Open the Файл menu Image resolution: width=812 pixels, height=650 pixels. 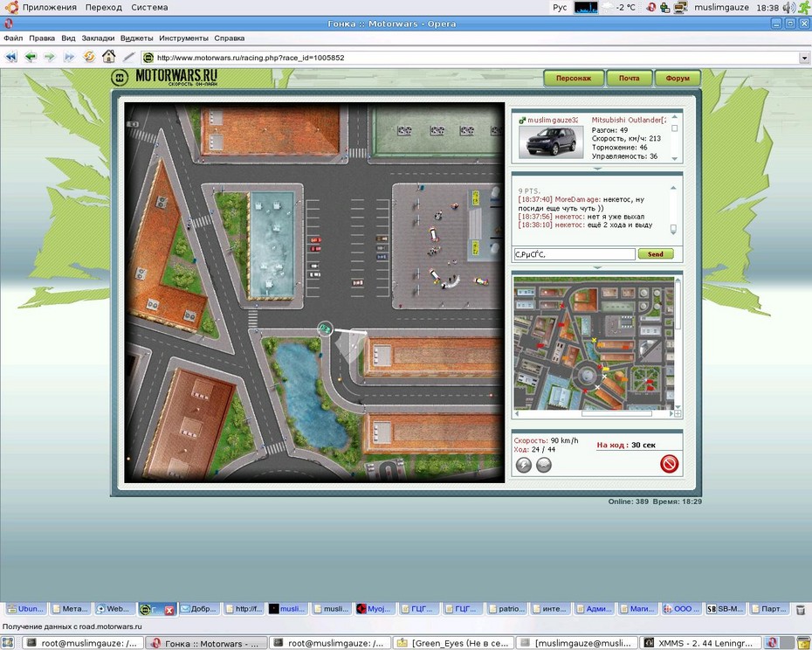[13, 38]
